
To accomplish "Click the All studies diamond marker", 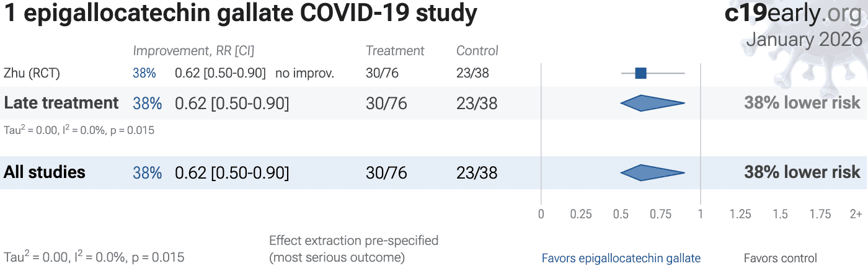I will [652, 172].
